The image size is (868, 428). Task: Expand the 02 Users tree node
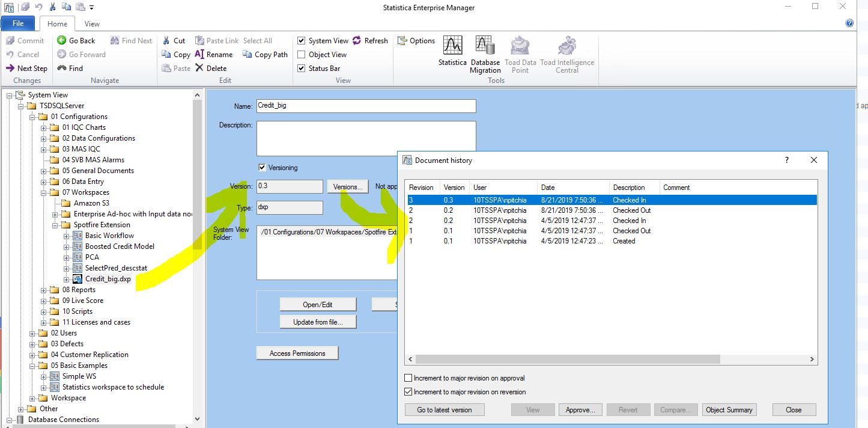click(x=32, y=333)
